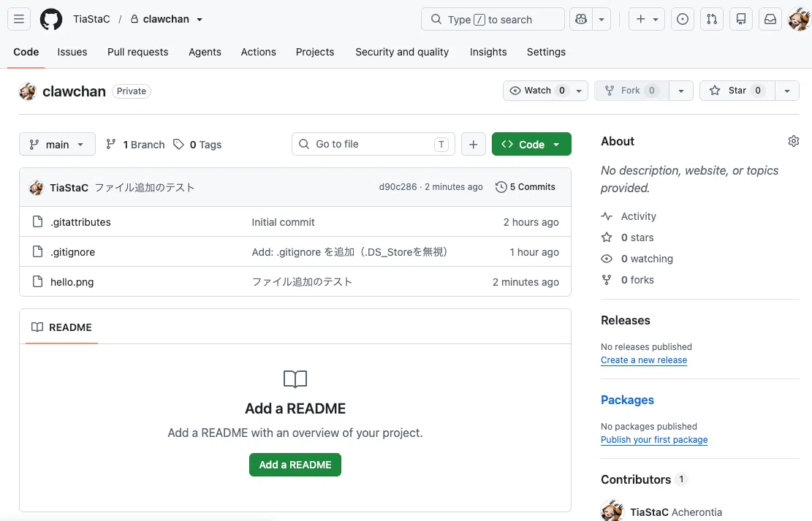Open the Projects tab
The width and height of the screenshot is (812, 521).
coord(315,52)
